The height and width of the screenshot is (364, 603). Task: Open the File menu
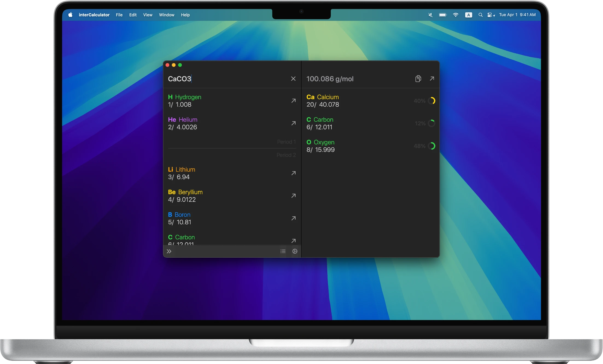pyautogui.click(x=119, y=15)
